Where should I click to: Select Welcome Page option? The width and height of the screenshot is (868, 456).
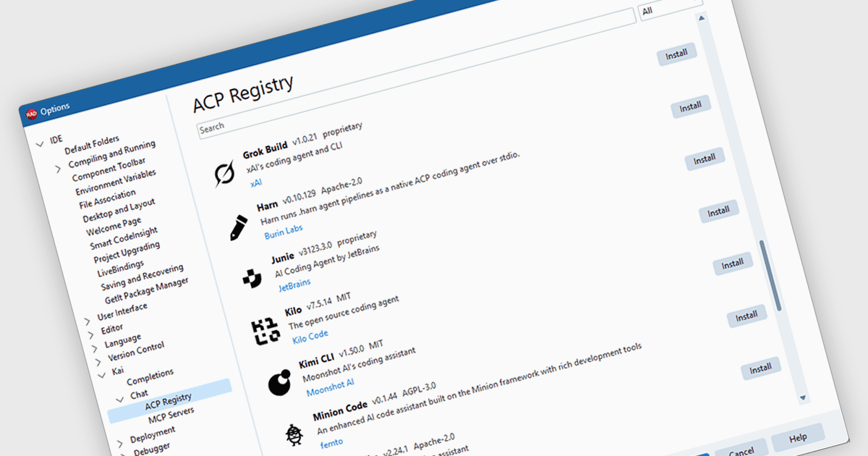point(114,226)
